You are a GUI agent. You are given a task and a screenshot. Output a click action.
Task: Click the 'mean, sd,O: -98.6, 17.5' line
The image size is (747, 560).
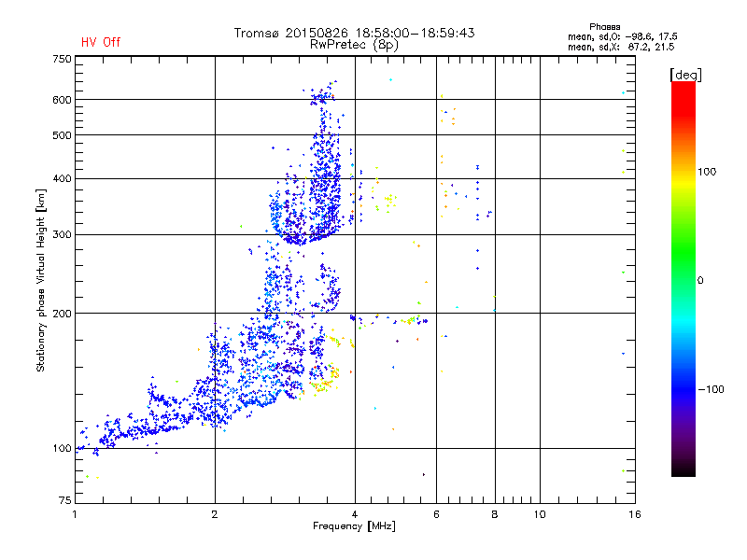point(622,36)
